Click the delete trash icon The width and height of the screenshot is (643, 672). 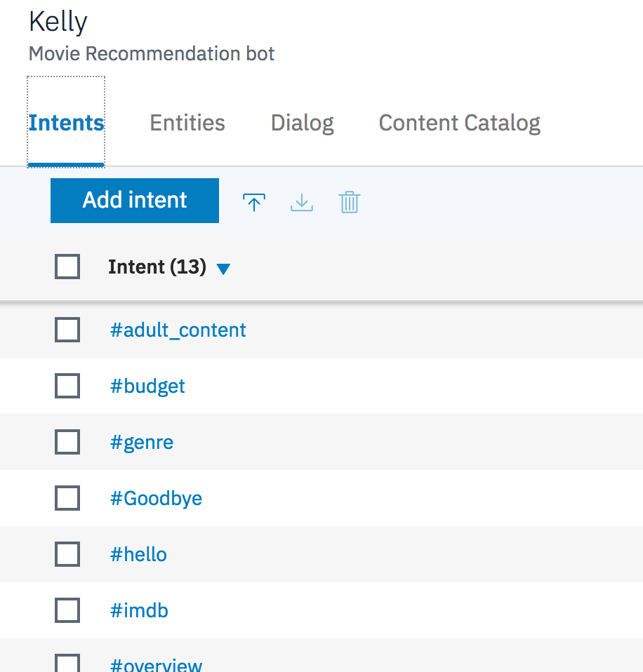click(x=349, y=202)
